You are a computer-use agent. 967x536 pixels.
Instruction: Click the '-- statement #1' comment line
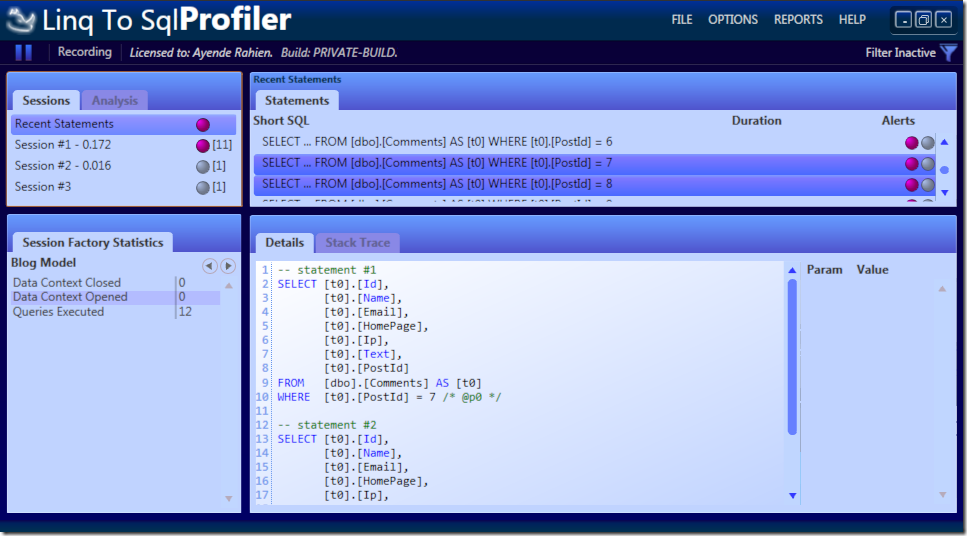pyautogui.click(x=327, y=270)
